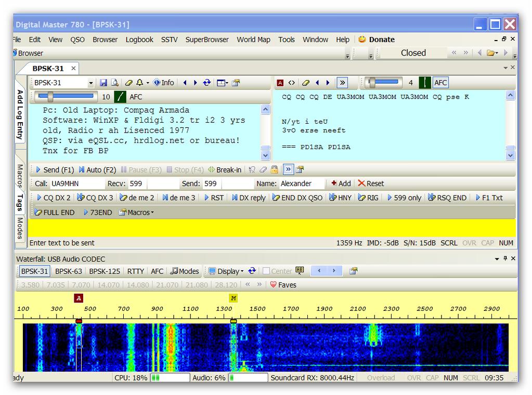The height and width of the screenshot is (395, 532).
Task: Open the Logbook menu
Action: tap(139, 39)
